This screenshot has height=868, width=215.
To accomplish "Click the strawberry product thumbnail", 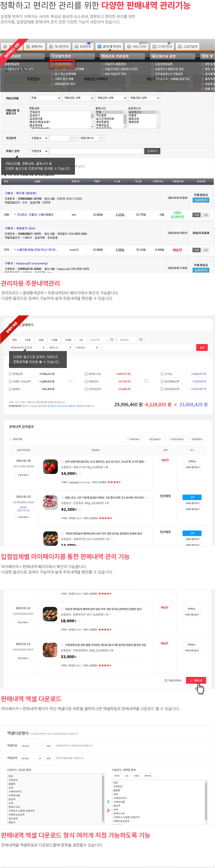I will (50, 467).
